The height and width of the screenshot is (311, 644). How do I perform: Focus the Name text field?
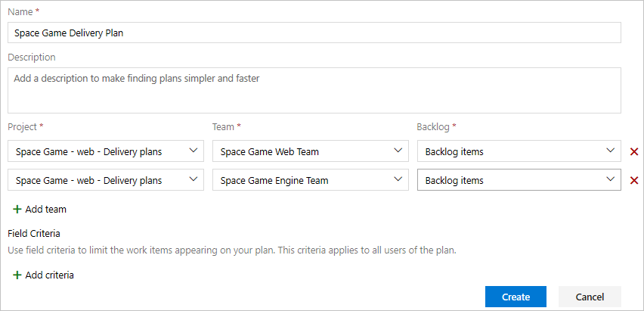pyautogui.click(x=314, y=33)
